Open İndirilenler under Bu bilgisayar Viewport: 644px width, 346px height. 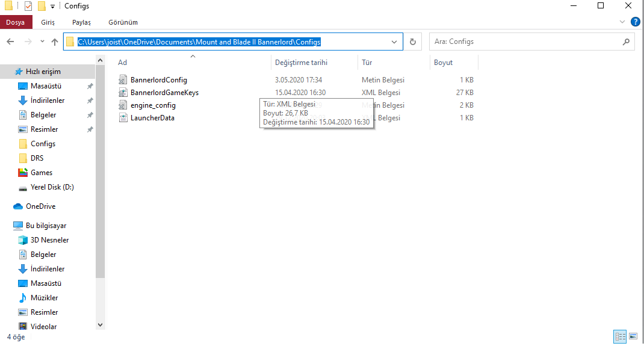[47, 269]
